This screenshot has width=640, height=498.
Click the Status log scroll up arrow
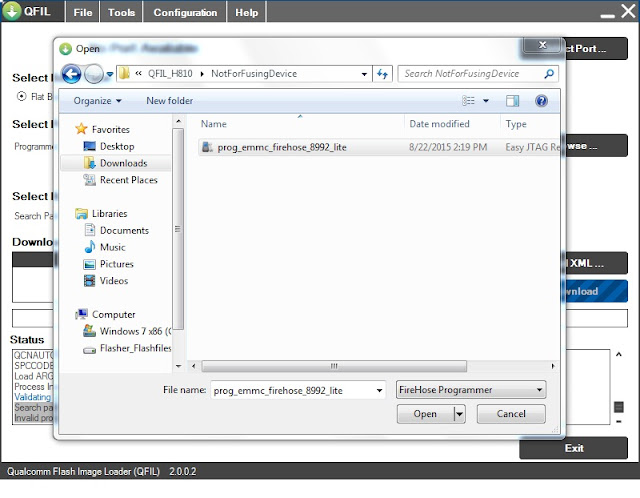pos(619,354)
